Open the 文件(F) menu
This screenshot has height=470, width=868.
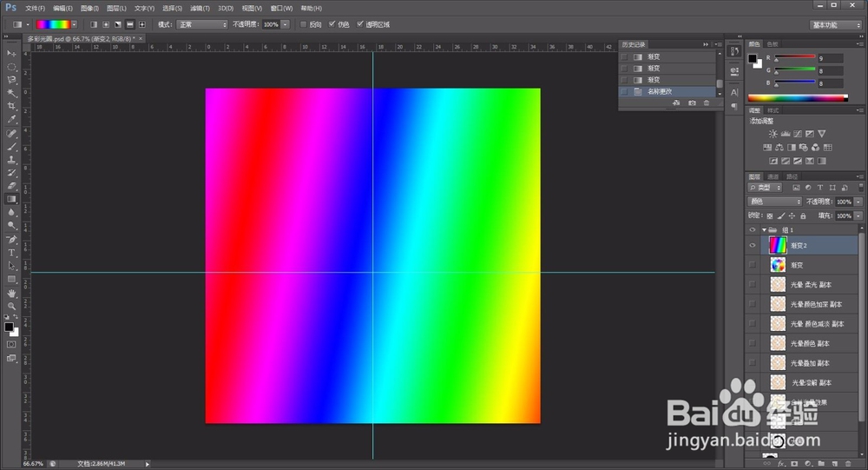coord(35,9)
